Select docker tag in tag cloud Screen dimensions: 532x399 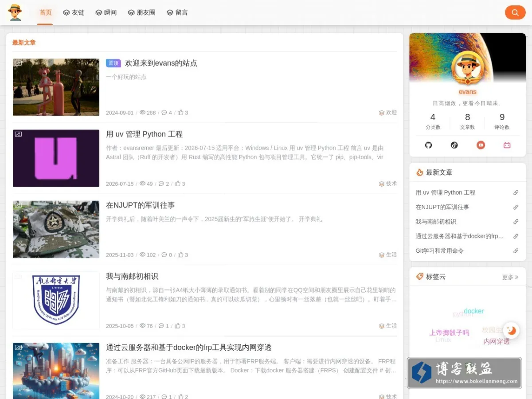tap(473, 311)
